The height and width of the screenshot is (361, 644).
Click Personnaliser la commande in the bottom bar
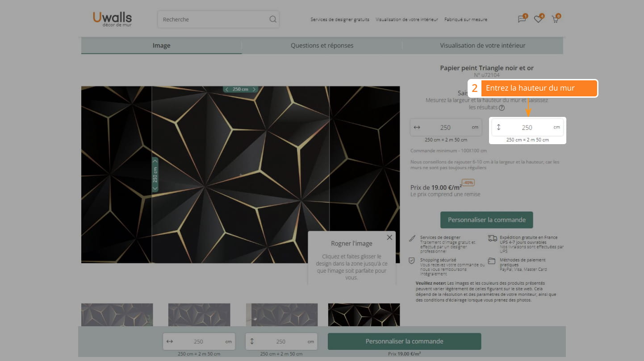pyautogui.click(x=404, y=341)
